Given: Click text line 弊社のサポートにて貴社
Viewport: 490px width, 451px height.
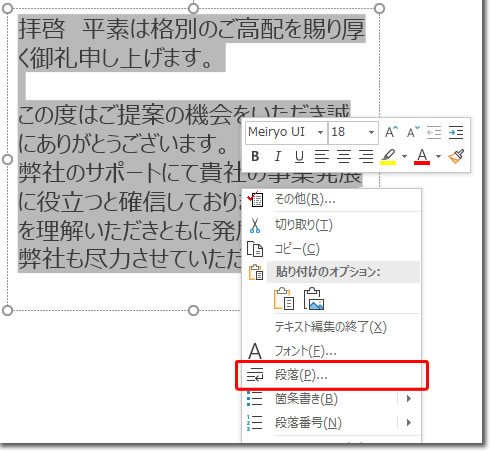Looking at the screenshot, I should [x=129, y=173].
